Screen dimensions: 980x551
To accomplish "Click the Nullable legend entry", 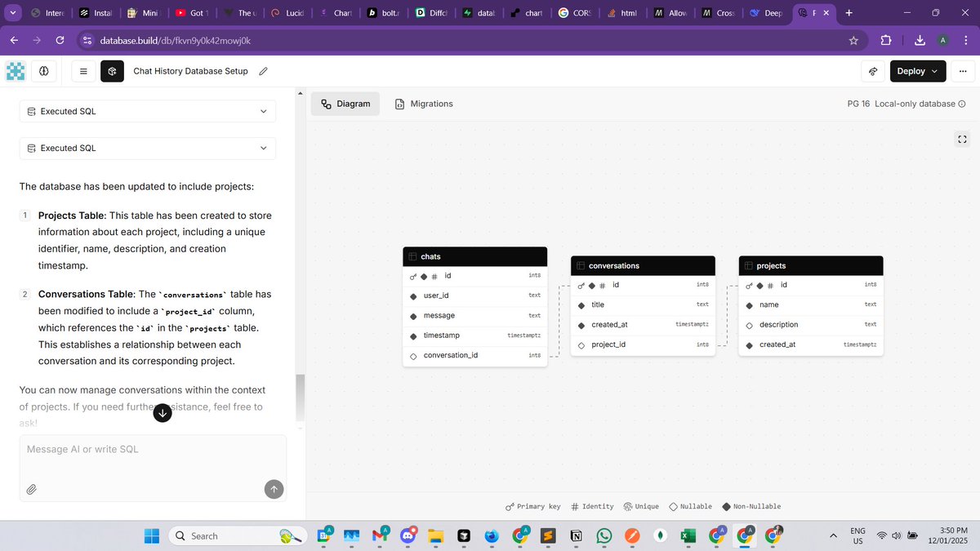I will click(690, 506).
